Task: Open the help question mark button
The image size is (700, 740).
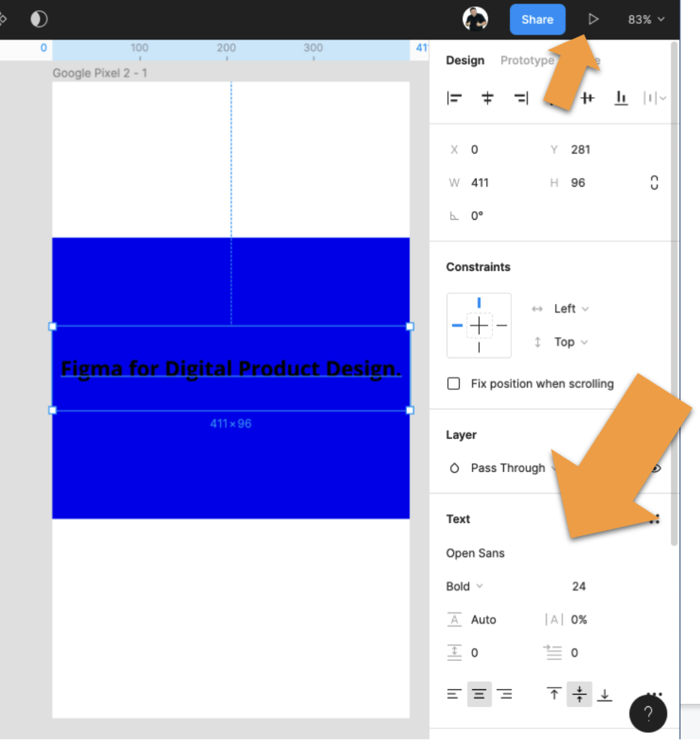Action: 648,713
